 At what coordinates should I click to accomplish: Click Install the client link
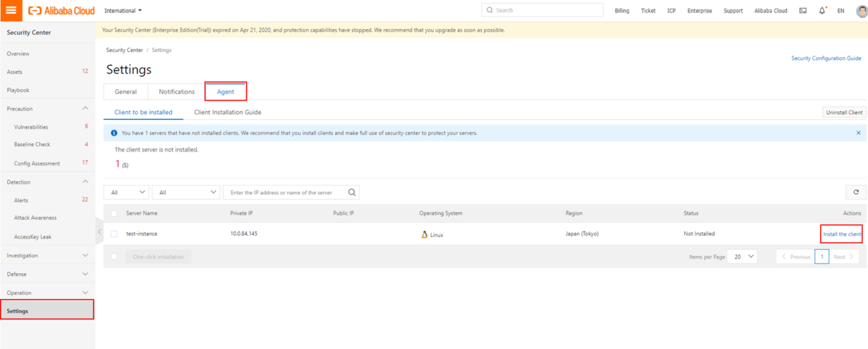(x=842, y=234)
